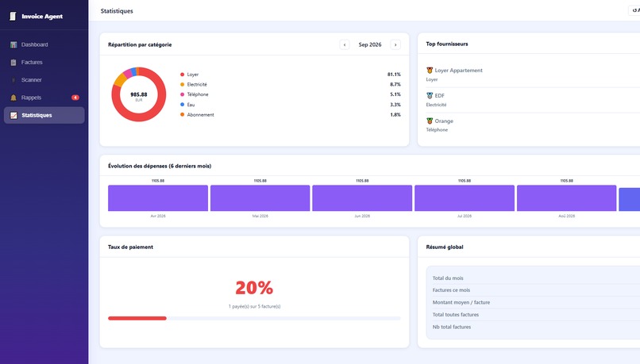Select the Statistiques sidebar item
640x364 pixels.
[x=44, y=115]
